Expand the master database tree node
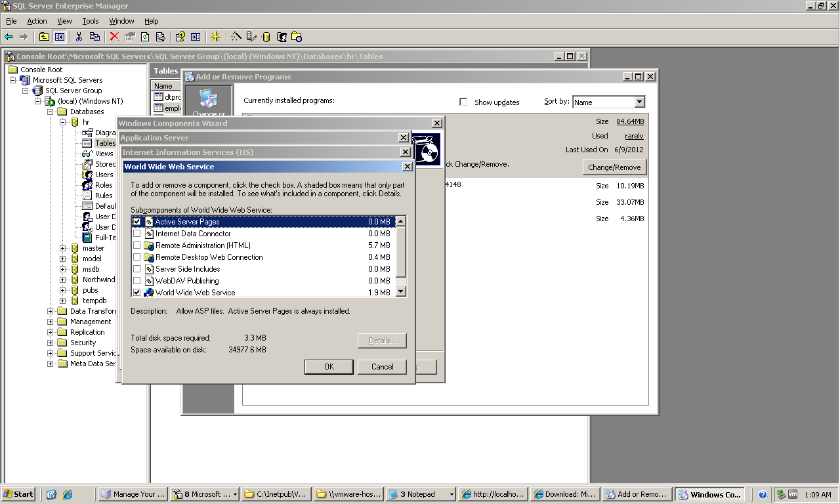The height and width of the screenshot is (504, 840). 62,248
